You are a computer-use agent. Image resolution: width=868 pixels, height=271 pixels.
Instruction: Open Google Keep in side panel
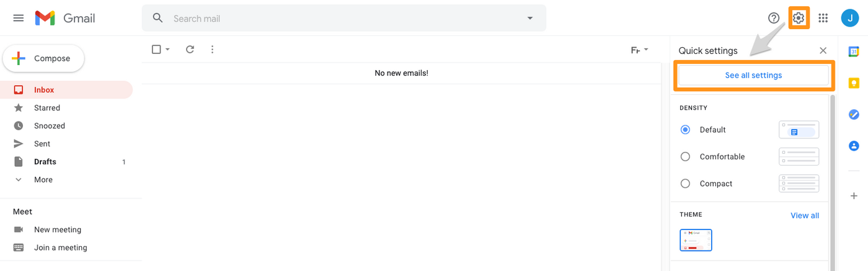(x=854, y=83)
